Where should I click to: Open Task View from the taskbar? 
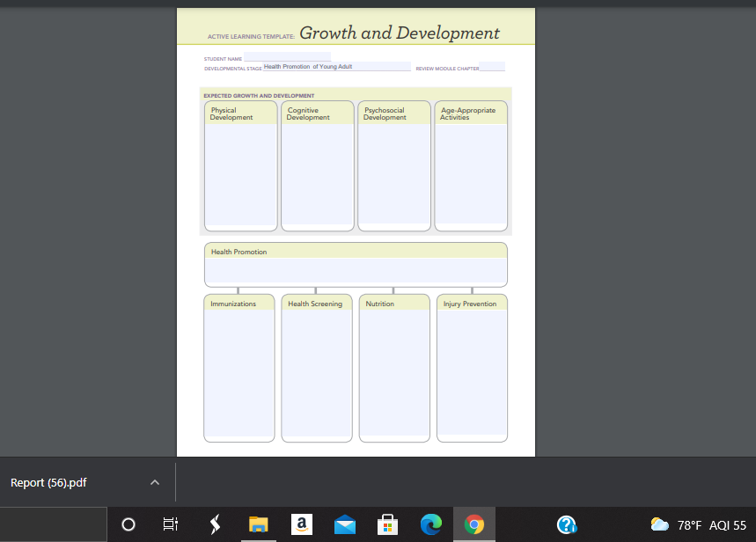pyautogui.click(x=170, y=524)
